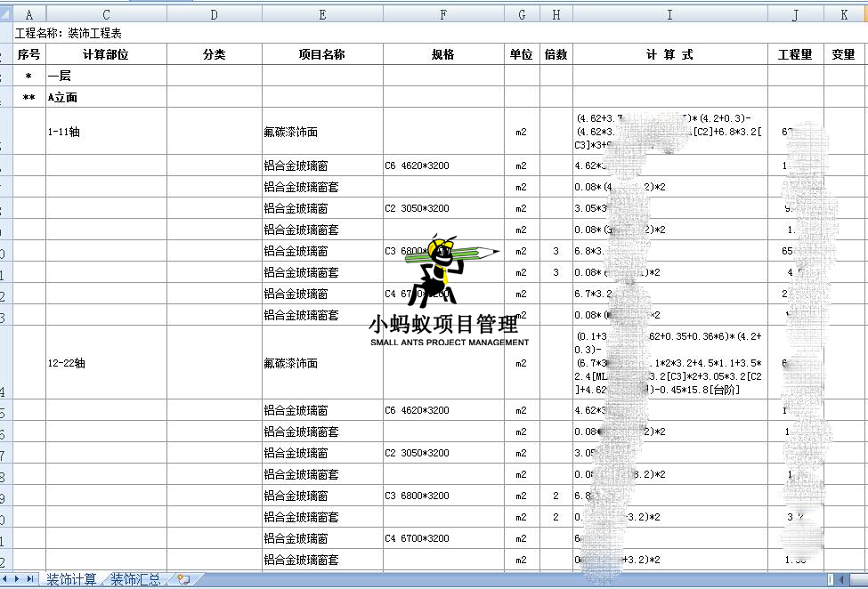Screen dimensions: 868x589
Task: Select column C header
Action: click(x=106, y=14)
